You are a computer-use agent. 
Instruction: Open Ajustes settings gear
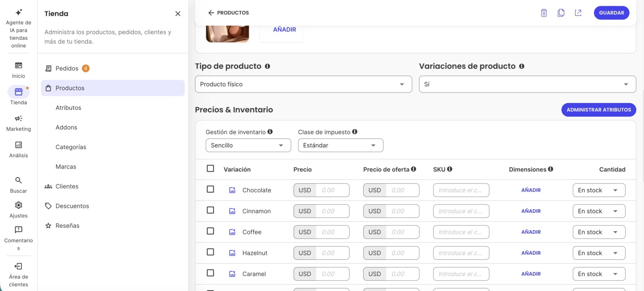[x=18, y=210]
